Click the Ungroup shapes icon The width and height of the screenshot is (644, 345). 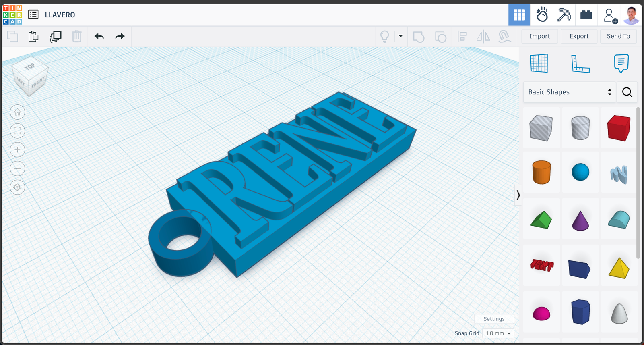point(441,37)
